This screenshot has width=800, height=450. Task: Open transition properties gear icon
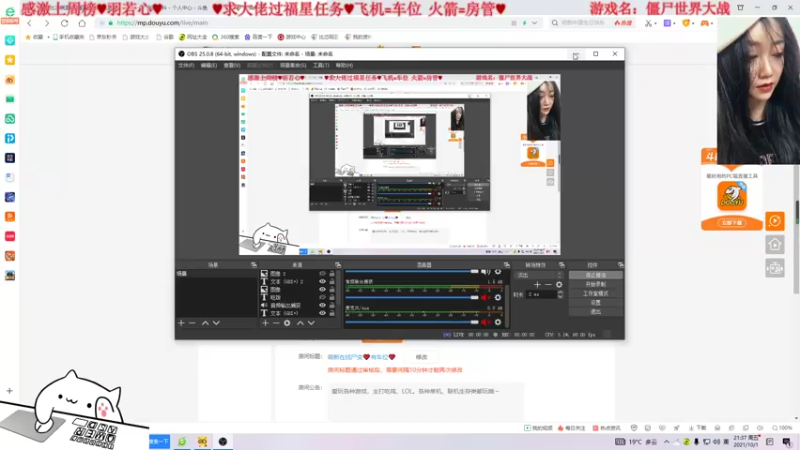tap(559, 285)
